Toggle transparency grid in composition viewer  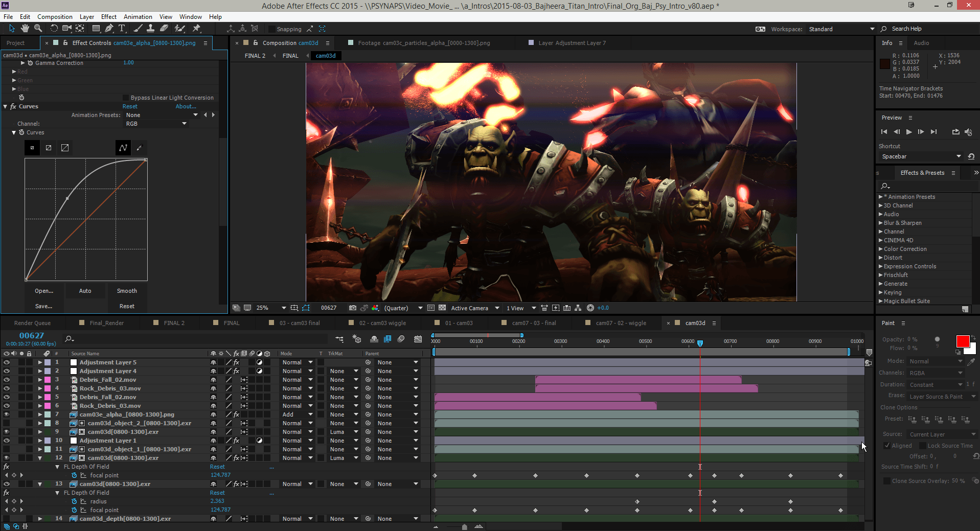coord(442,308)
